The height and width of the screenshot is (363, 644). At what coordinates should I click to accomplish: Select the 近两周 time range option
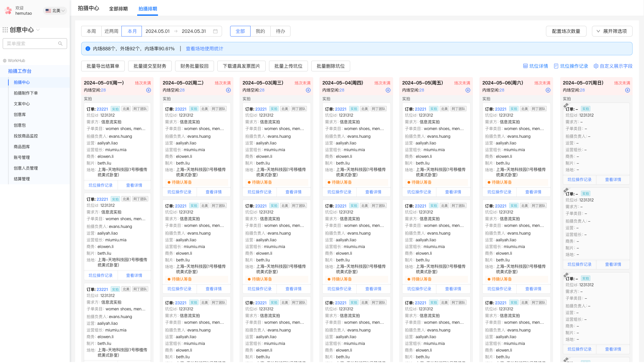click(111, 31)
